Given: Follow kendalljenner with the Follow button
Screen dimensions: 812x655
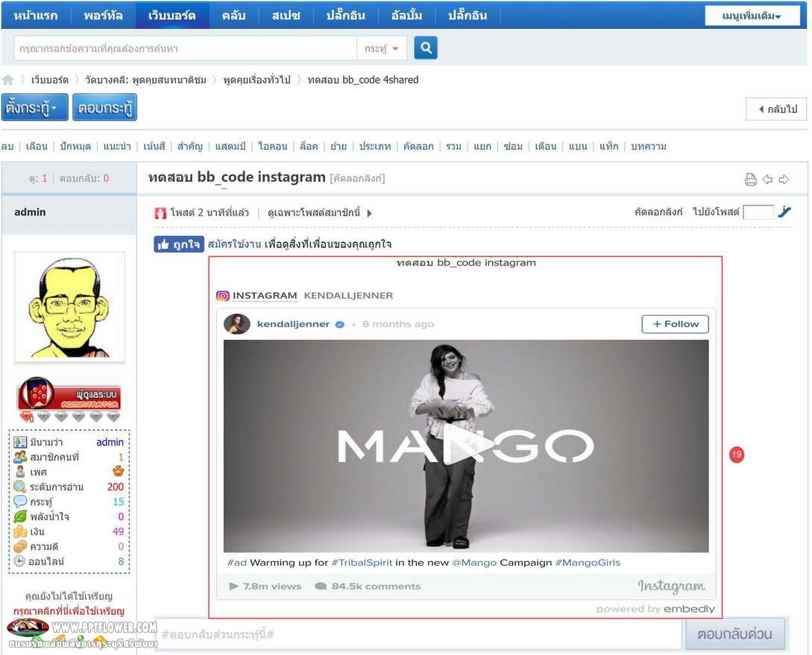Looking at the screenshot, I should pos(676,324).
